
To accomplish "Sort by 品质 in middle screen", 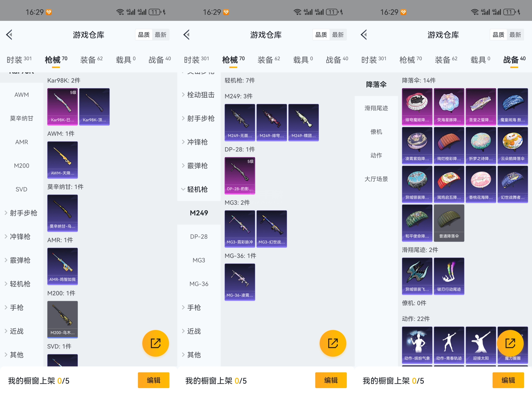I will [321, 35].
